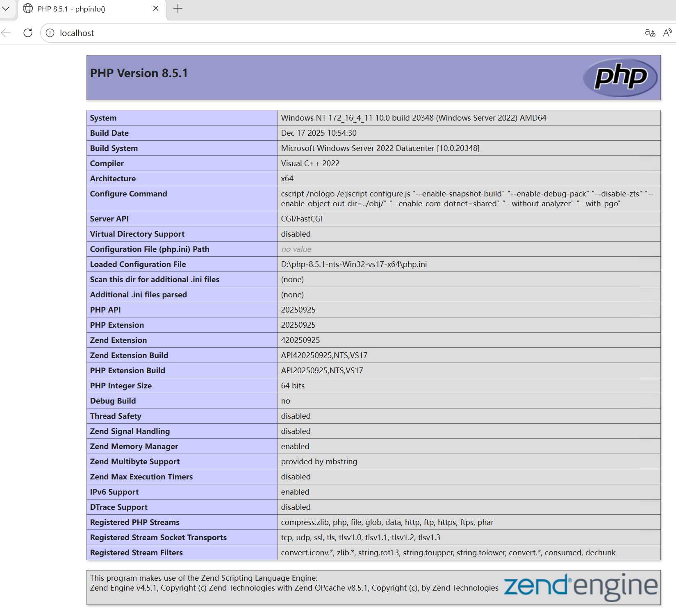The height and width of the screenshot is (616, 676).
Task: Select the IPv6 Support label
Action: 114,492
